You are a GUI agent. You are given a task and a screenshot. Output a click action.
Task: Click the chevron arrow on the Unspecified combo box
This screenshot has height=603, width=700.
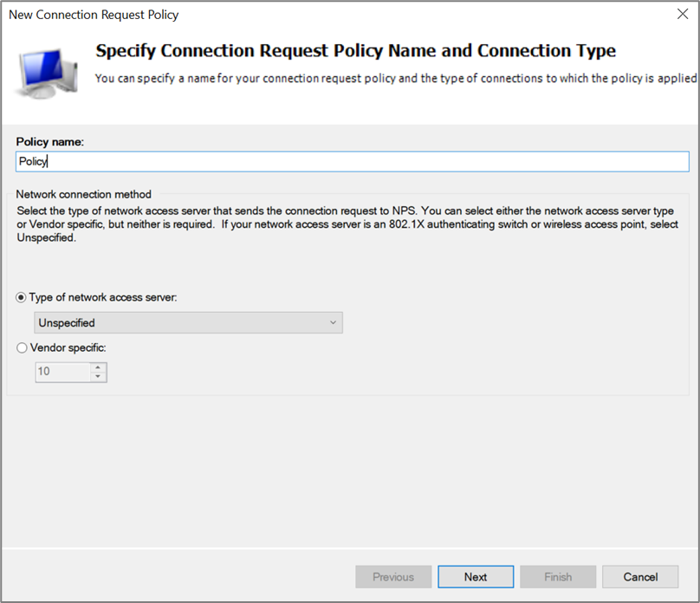(333, 323)
